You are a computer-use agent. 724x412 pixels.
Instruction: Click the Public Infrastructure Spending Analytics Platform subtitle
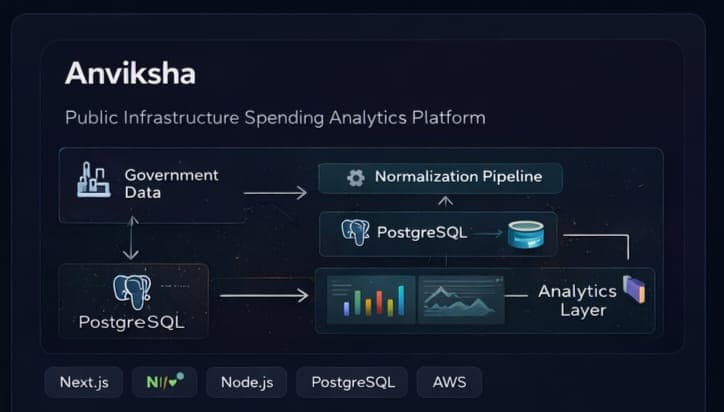coord(275,118)
